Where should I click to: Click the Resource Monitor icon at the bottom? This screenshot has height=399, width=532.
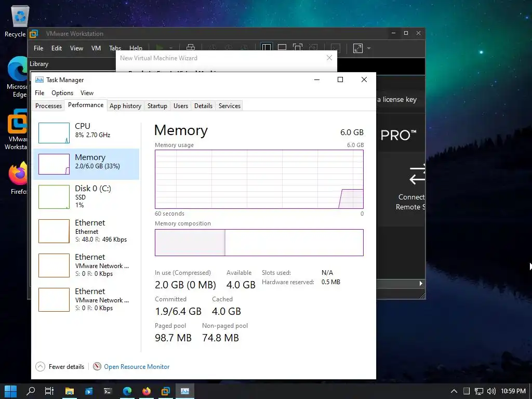coord(97,366)
